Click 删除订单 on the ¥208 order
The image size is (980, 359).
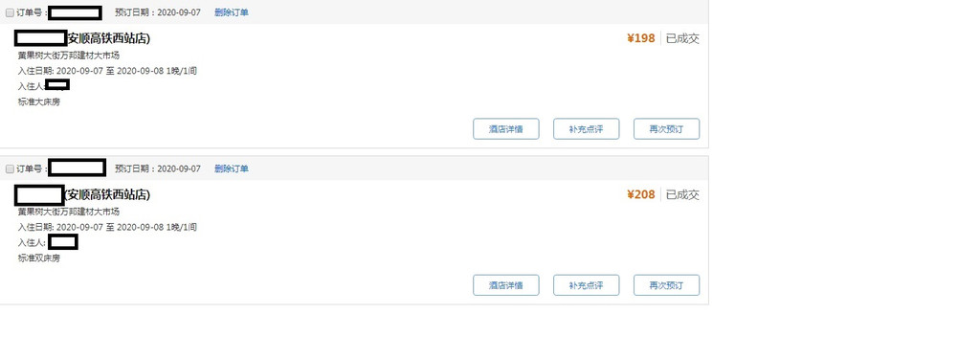(x=232, y=168)
